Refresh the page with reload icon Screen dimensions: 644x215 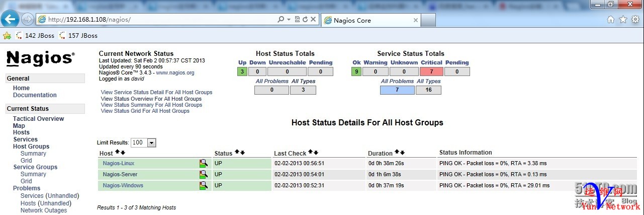[x=305, y=19]
